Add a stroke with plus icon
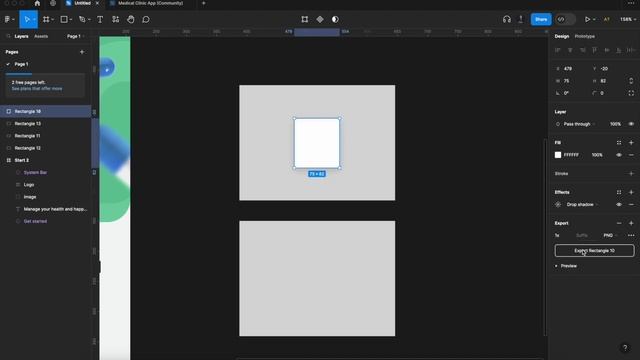 pos(631,173)
